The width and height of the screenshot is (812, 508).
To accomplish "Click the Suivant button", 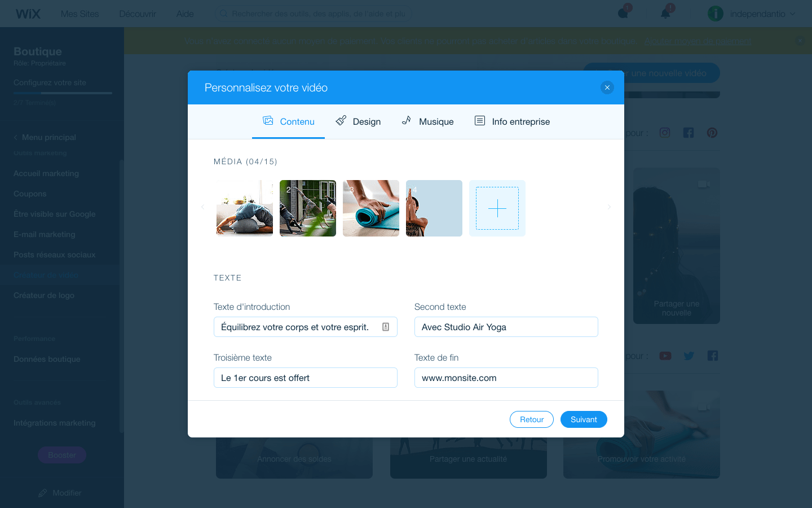I will pos(584,419).
